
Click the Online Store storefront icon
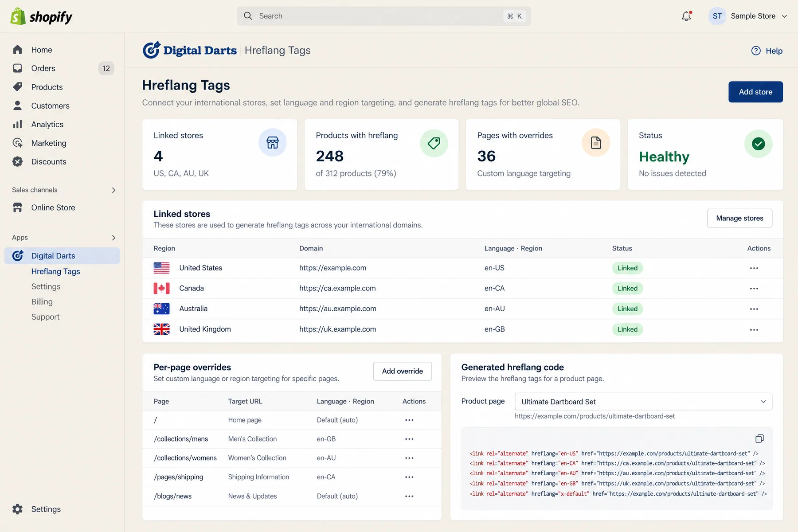coord(18,207)
